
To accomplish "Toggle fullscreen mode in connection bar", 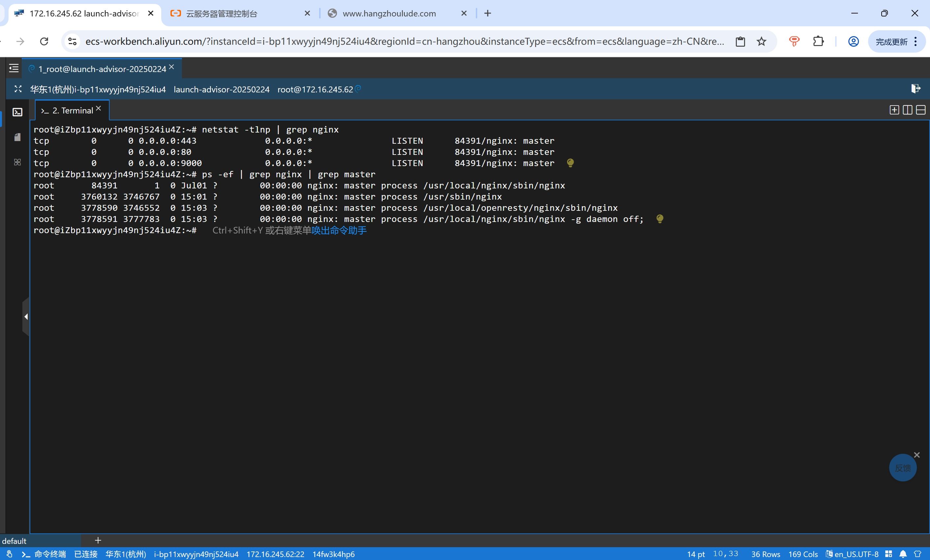I will (18, 89).
